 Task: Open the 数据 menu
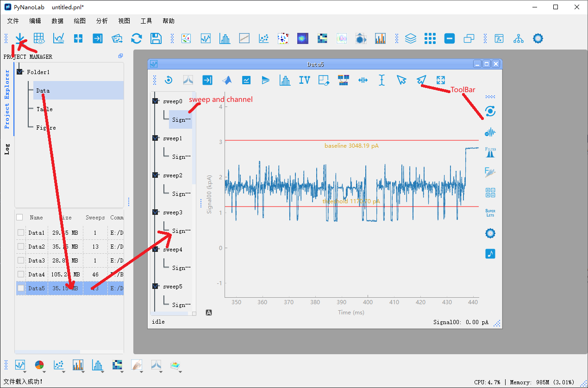point(57,21)
